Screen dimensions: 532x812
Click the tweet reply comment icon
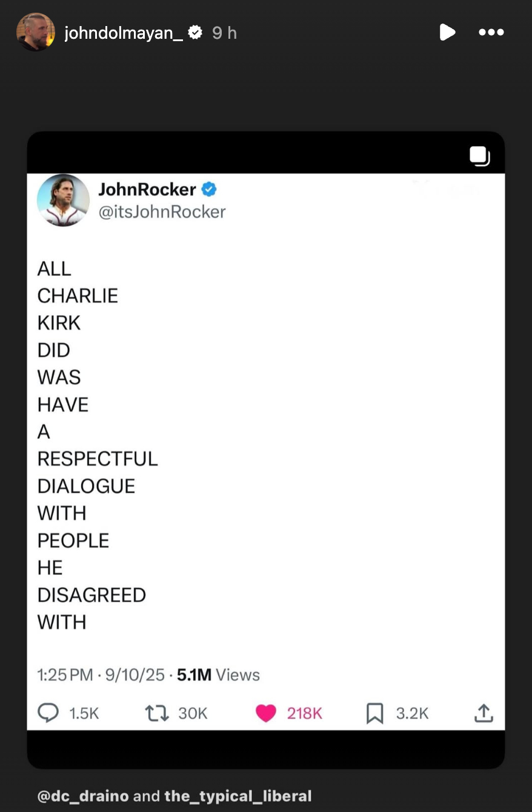[x=48, y=713]
